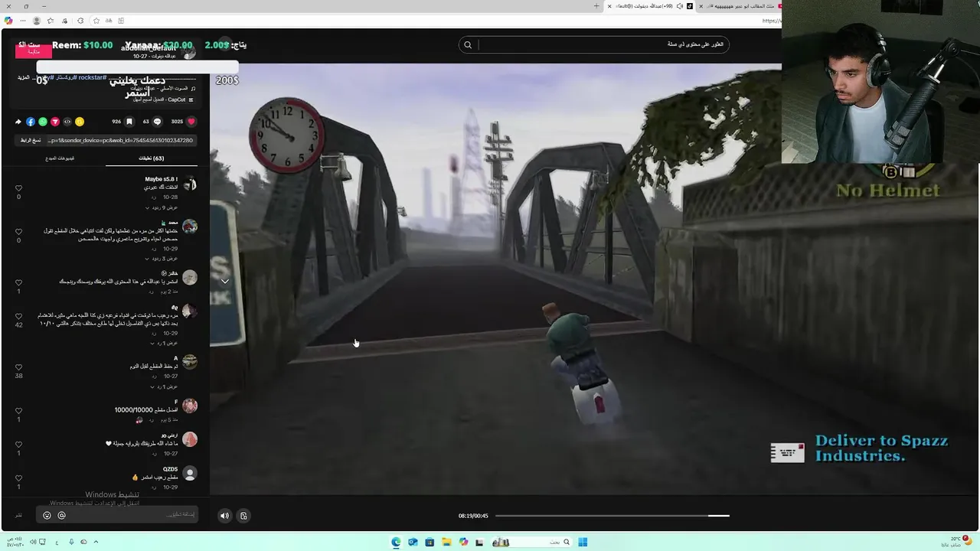Like the comment by QZDS

(x=19, y=478)
